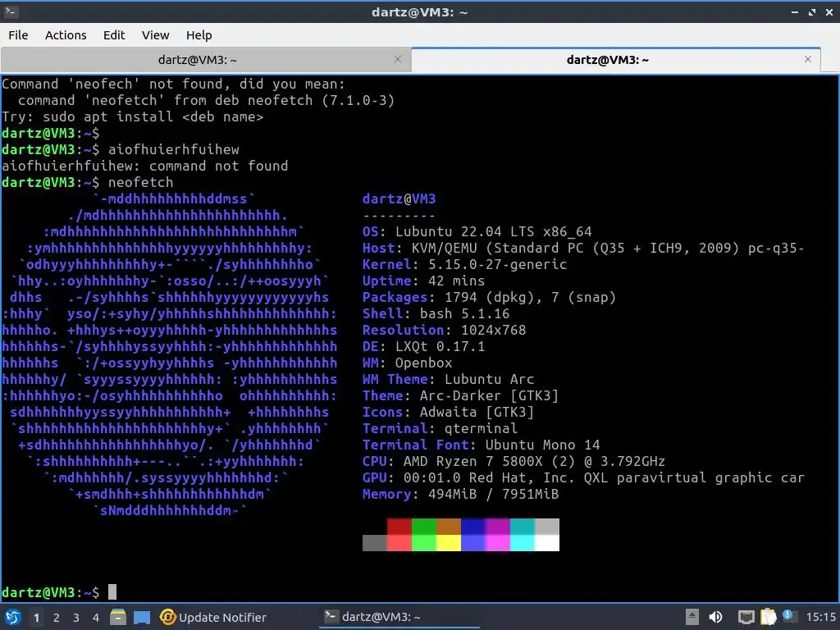Click the 'Memory: 494MiB / 7951MiB' line

point(461,494)
